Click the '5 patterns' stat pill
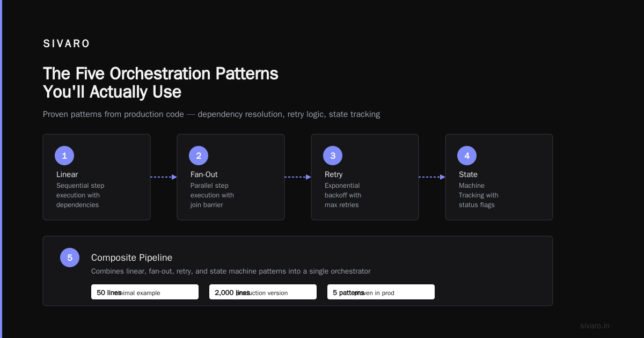The height and width of the screenshot is (338, 644). (x=381, y=292)
